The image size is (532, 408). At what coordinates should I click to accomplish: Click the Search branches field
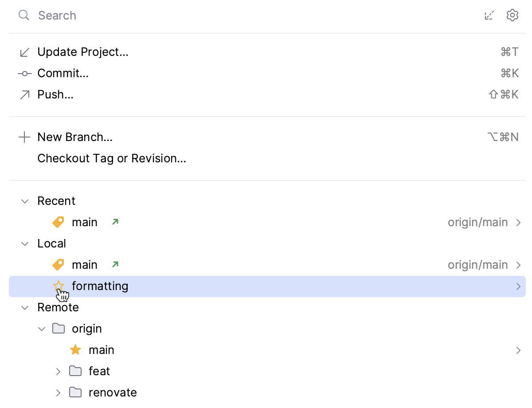tap(222, 16)
